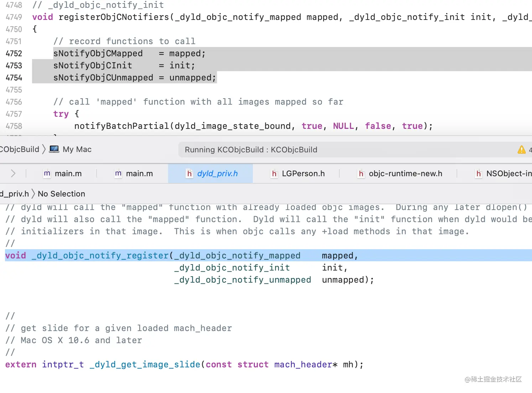Click sNotifyObjCInit variable on line 4753
Viewport: 532px width, 393px height.
[x=93, y=65]
